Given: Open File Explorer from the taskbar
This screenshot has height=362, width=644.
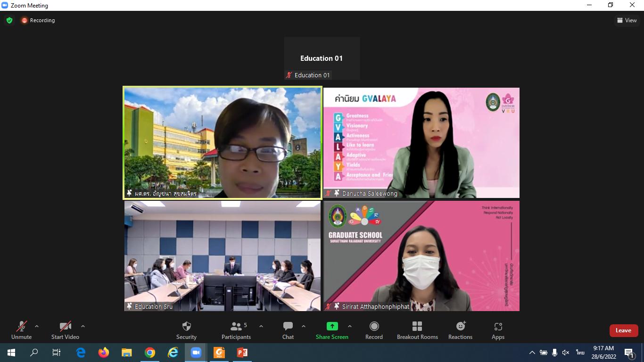Looking at the screenshot, I should click(127, 353).
